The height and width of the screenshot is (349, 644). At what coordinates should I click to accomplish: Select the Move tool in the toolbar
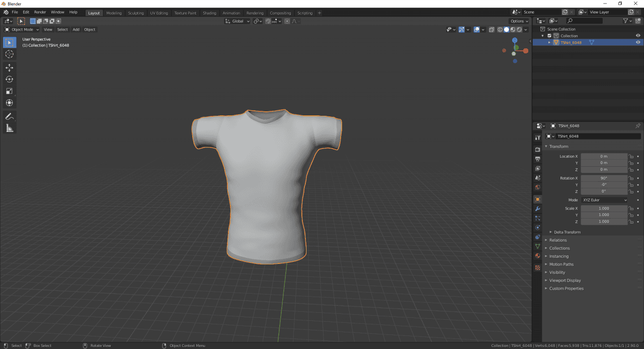(x=9, y=67)
